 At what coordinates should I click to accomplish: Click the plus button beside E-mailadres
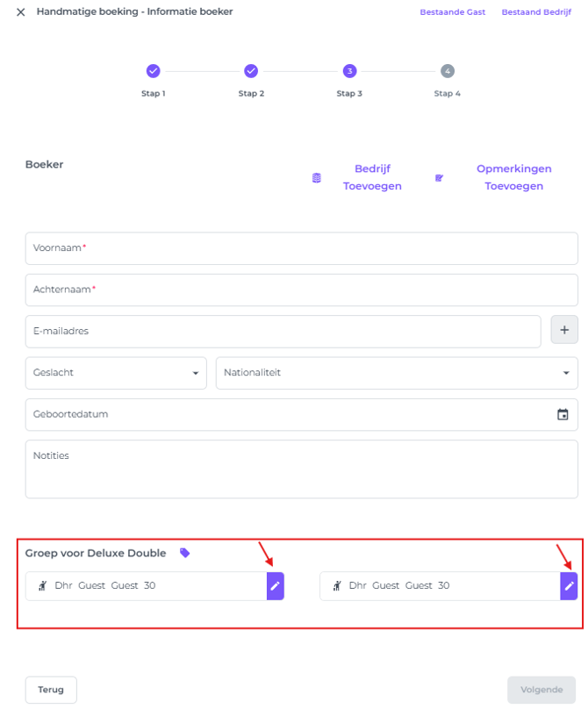(x=563, y=331)
